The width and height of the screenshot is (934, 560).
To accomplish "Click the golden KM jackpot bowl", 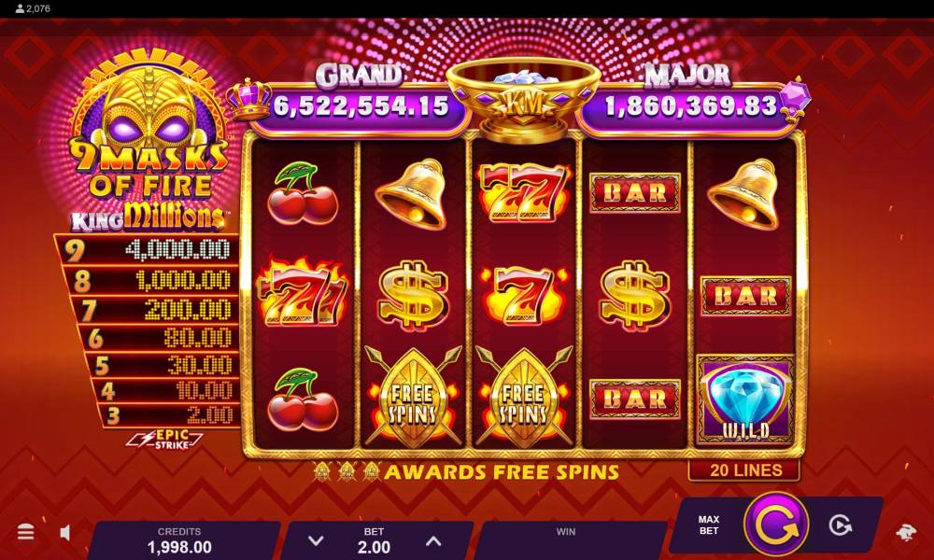I will 522,98.
